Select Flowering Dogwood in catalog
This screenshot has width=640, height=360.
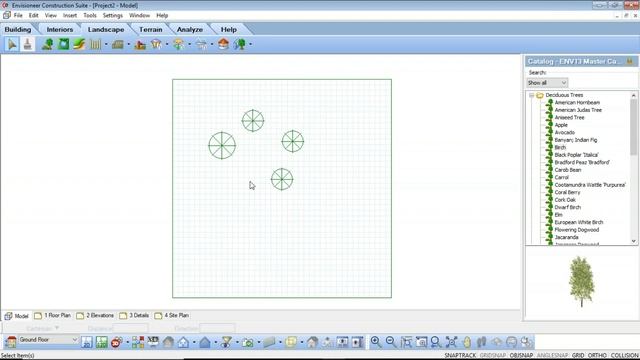(577, 230)
